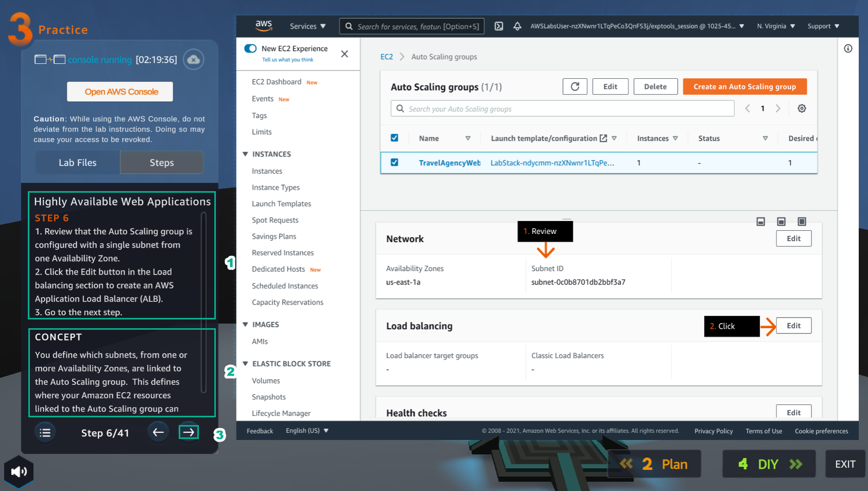Collapse the ELASTIC BLOCK STORE section
Viewport: 868px width, 491px height.
point(245,364)
